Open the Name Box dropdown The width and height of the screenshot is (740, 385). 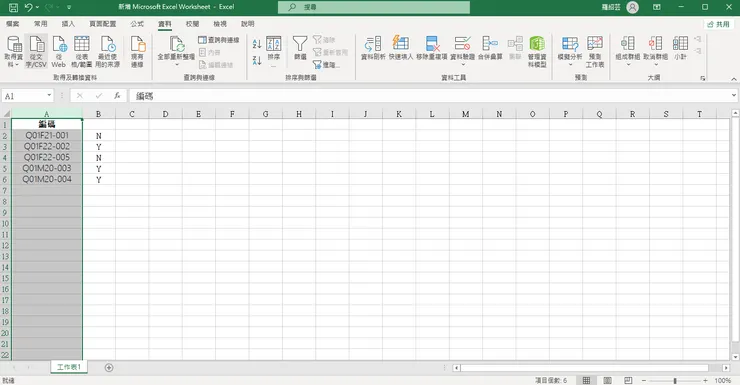tap(49, 96)
